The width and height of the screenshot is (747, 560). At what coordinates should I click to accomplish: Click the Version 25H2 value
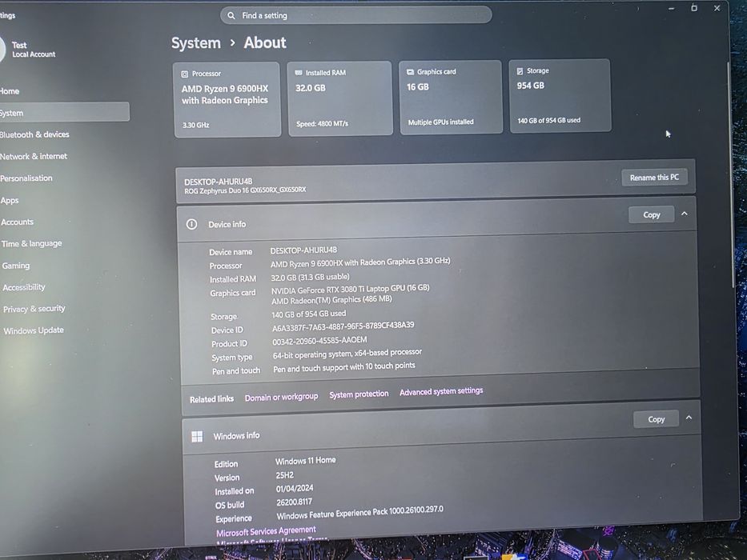[x=284, y=475]
